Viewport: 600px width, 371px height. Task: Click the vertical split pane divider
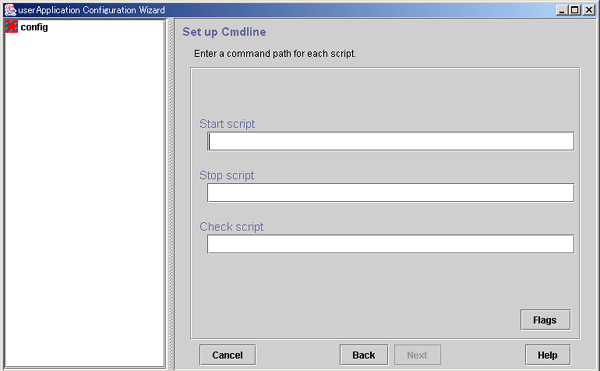click(x=170, y=194)
